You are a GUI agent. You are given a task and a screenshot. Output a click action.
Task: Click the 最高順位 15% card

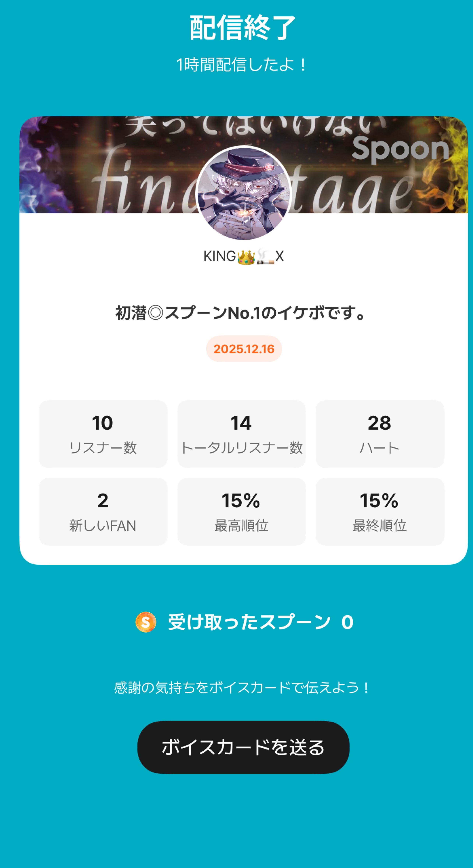click(x=242, y=511)
